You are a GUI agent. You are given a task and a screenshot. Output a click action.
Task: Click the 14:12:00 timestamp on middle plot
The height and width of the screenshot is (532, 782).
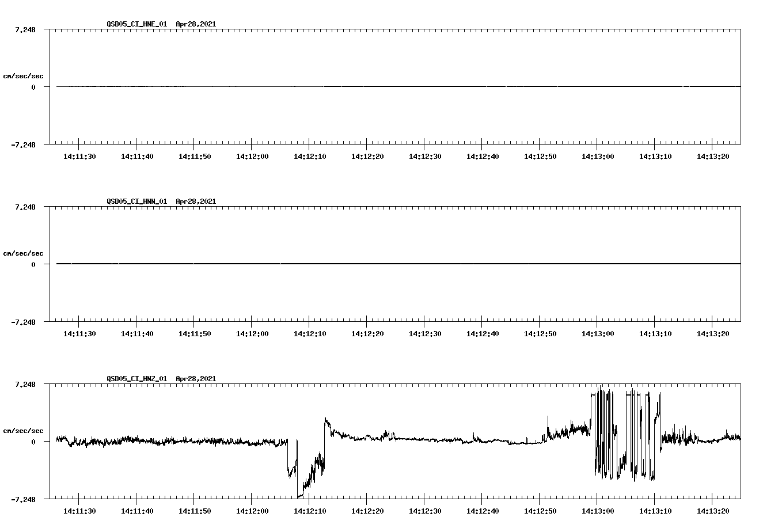pyautogui.click(x=252, y=333)
